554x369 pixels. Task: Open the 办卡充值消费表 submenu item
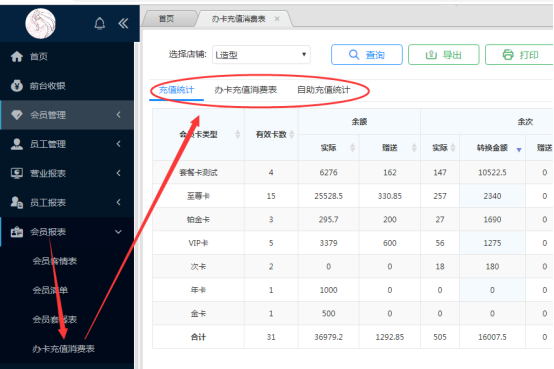coord(64,349)
